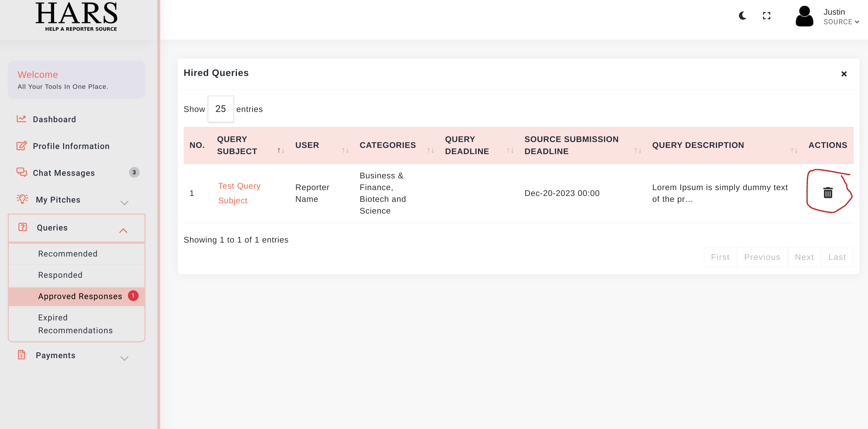The width and height of the screenshot is (868, 429).
Task: Click the Approved Responses red badge
Action: 133,296
